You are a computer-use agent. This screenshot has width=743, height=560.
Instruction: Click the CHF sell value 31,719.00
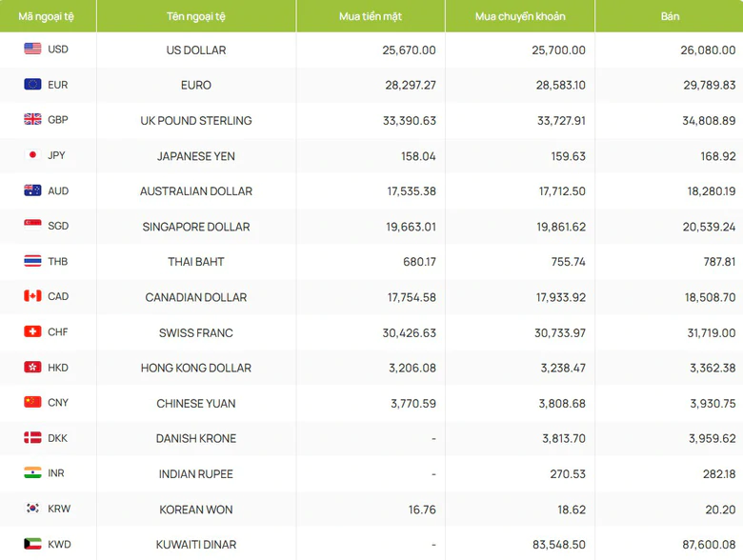click(x=712, y=333)
